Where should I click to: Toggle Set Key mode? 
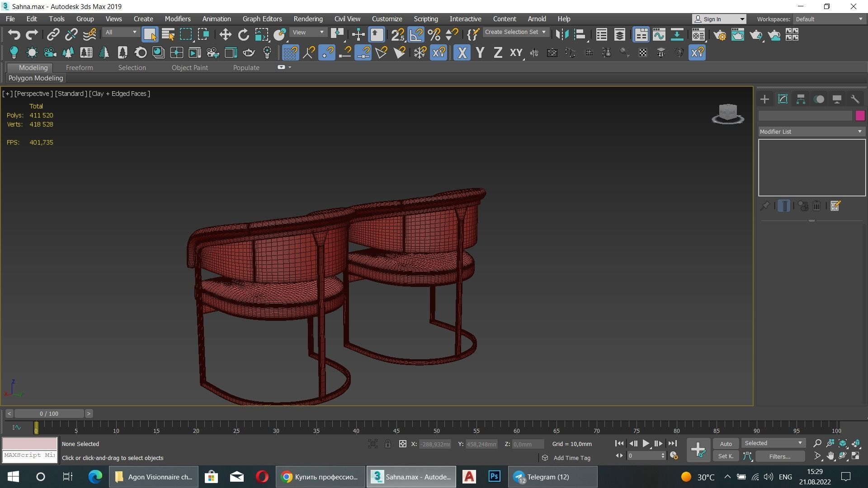pos(726,456)
